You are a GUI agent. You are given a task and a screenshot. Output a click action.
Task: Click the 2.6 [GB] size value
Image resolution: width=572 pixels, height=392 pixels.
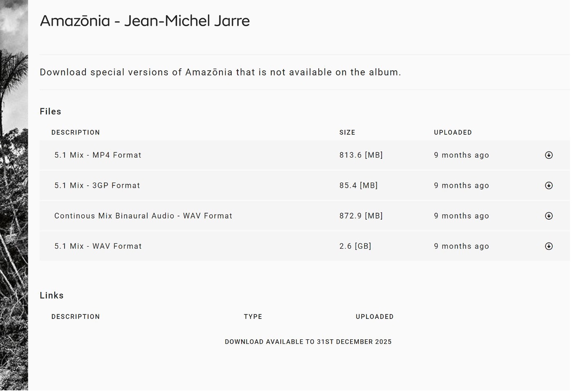[355, 246]
